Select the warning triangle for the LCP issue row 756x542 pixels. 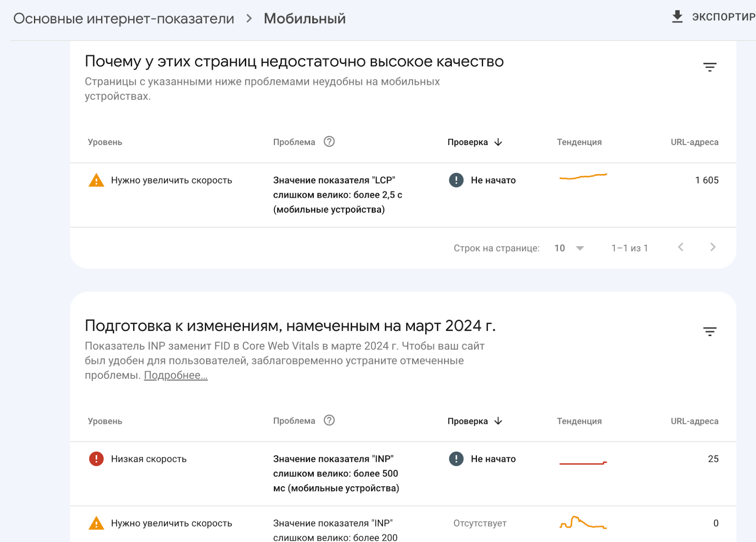(96, 180)
